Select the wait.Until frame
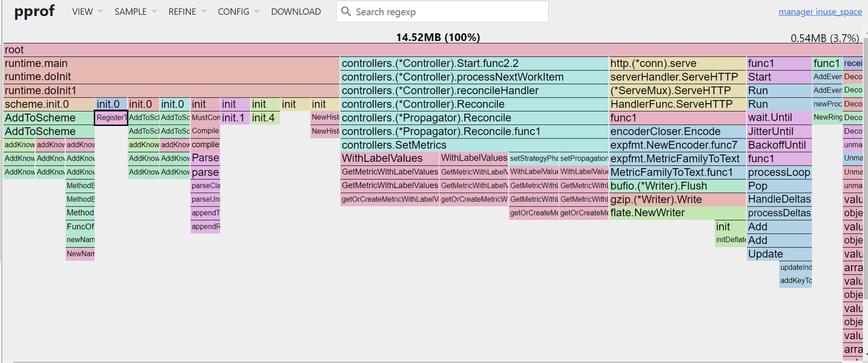Screen dimensions: 868x363 779,118
